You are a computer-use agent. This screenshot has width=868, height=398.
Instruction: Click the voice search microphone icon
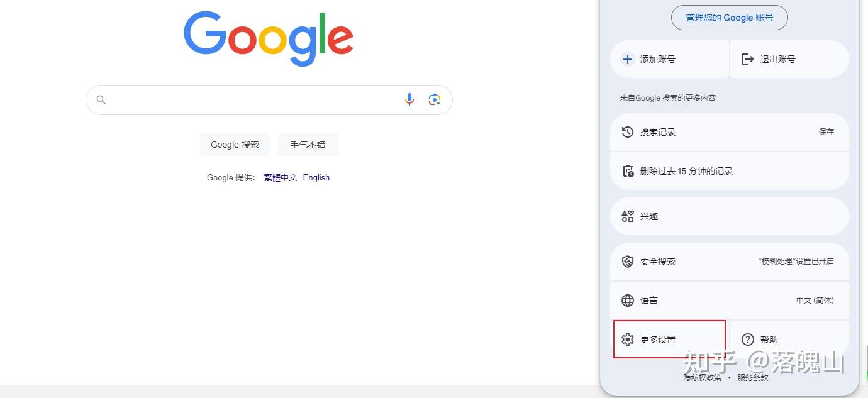[x=409, y=99]
